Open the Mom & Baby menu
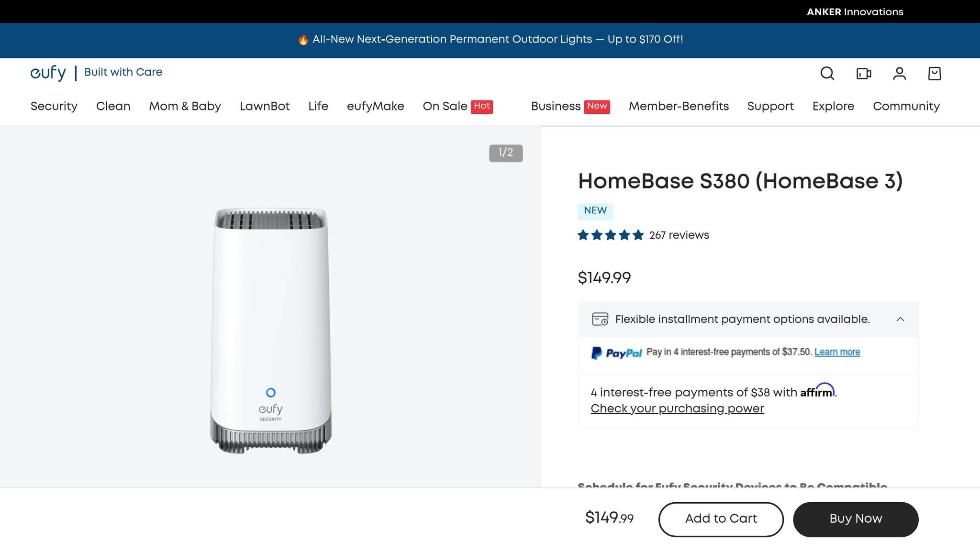The width and height of the screenshot is (980, 551). tap(185, 106)
